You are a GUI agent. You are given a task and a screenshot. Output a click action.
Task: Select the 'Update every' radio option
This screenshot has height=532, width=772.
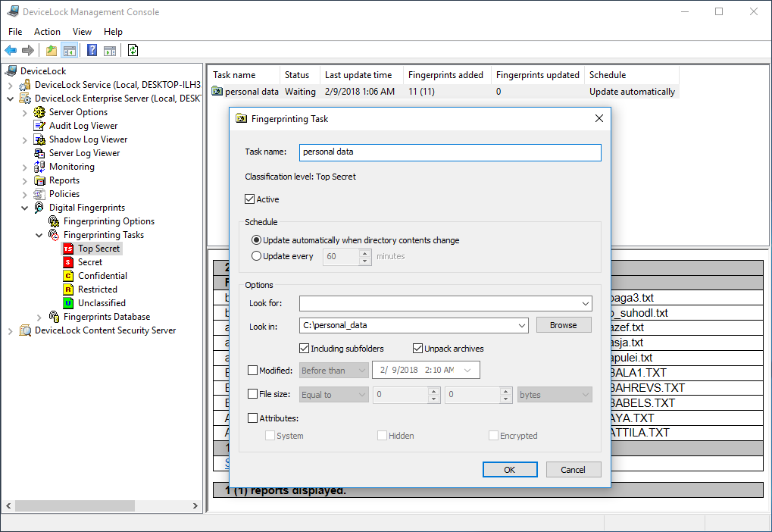pos(256,256)
